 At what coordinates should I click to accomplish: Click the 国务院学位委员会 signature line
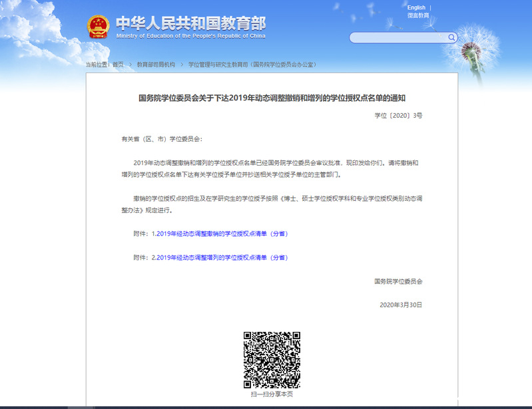tap(398, 281)
